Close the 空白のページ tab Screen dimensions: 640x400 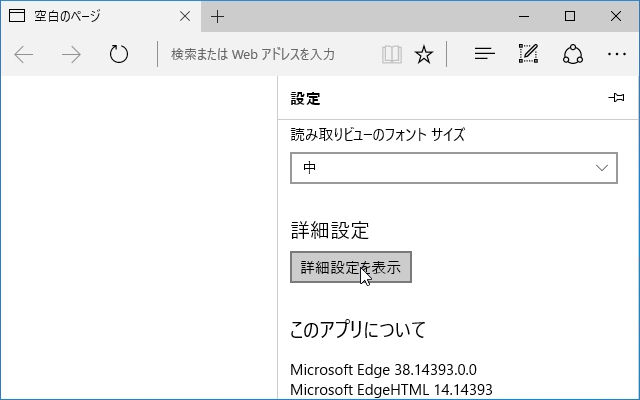click(185, 16)
